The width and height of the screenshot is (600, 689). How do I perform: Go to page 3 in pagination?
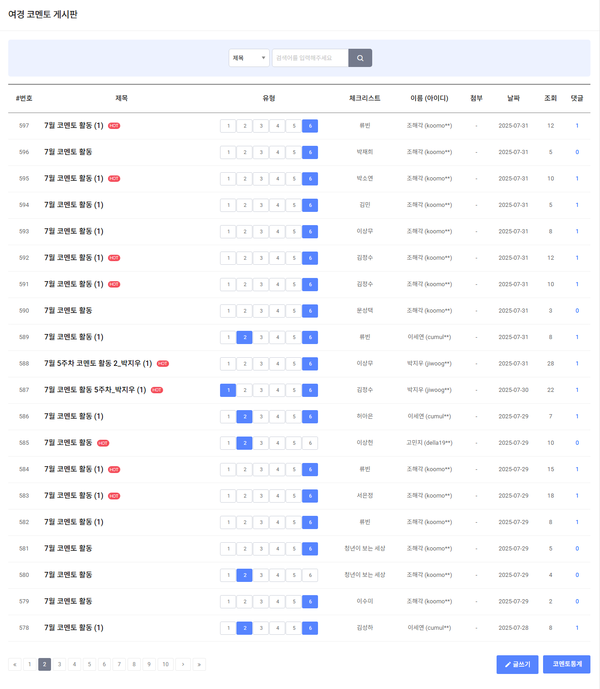coord(59,664)
